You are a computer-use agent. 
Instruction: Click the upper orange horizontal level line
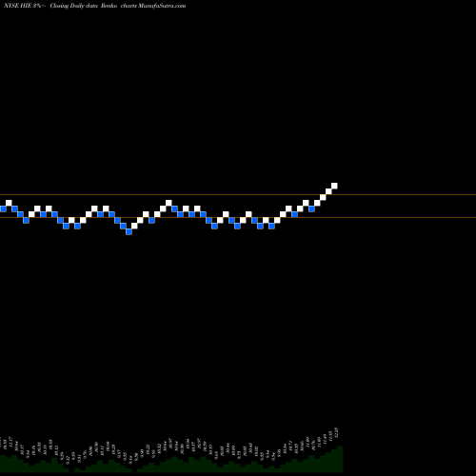pos(238,194)
